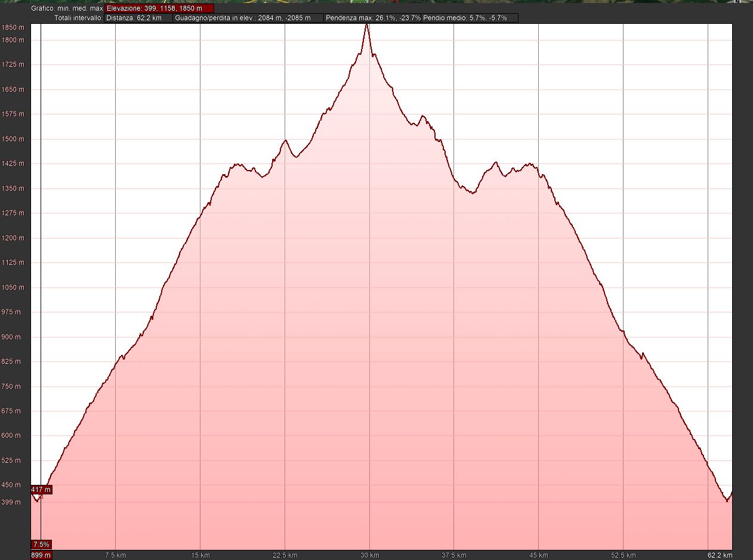Click the 7.5 km axis label

tap(115, 555)
